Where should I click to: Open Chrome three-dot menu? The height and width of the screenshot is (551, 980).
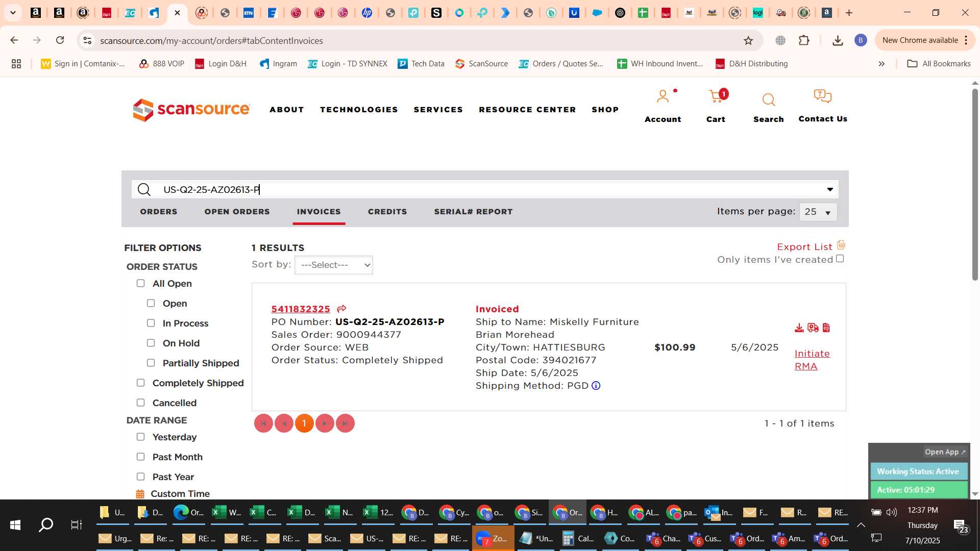click(x=966, y=40)
